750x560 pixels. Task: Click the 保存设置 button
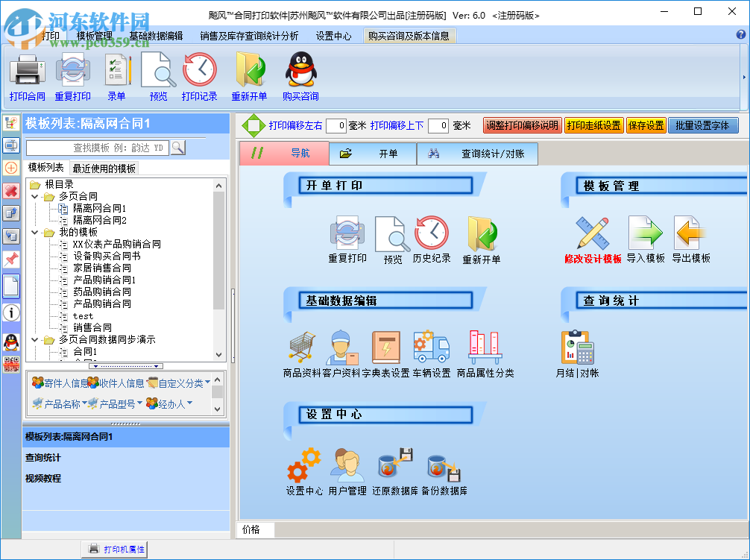pyautogui.click(x=646, y=125)
